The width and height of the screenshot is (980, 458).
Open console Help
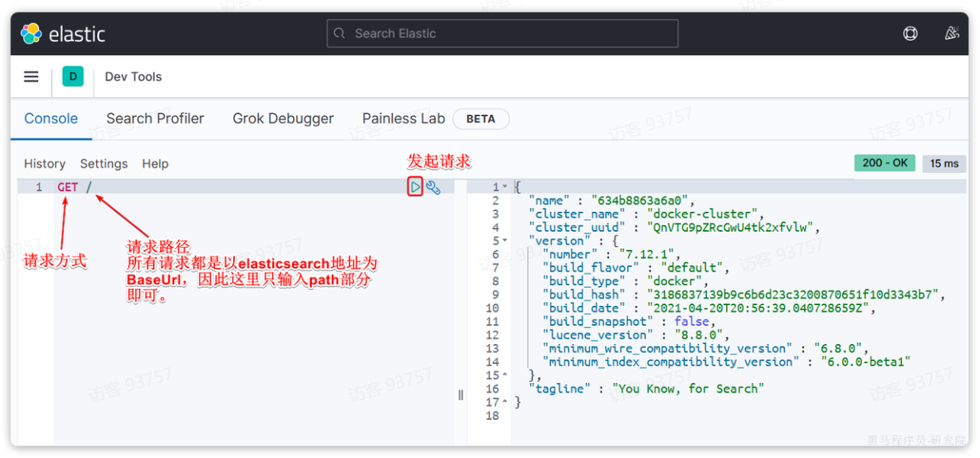[x=155, y=163]
